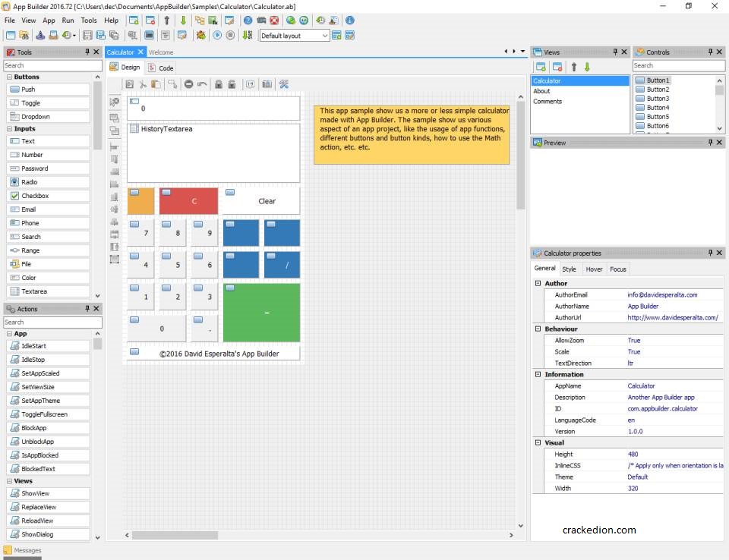Open the app functions fx icon

(x=213, y=20)
